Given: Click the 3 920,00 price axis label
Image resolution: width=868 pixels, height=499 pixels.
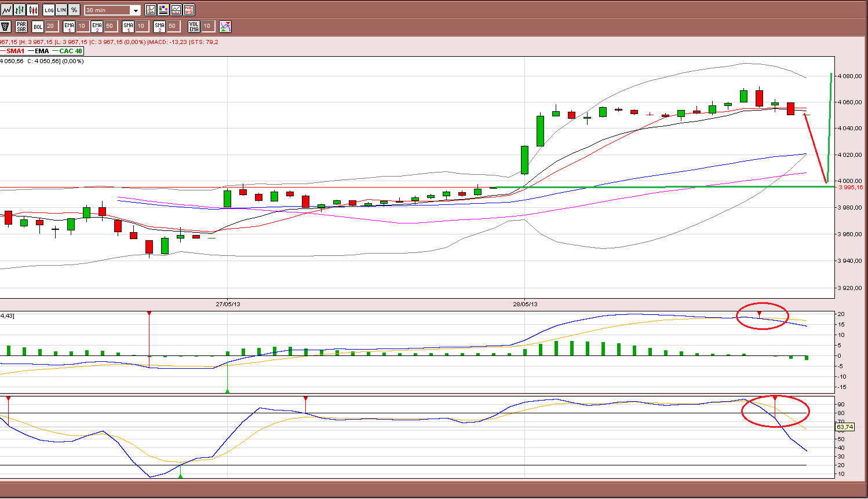Looking at the screenshot, I should (x=849, y=288).
